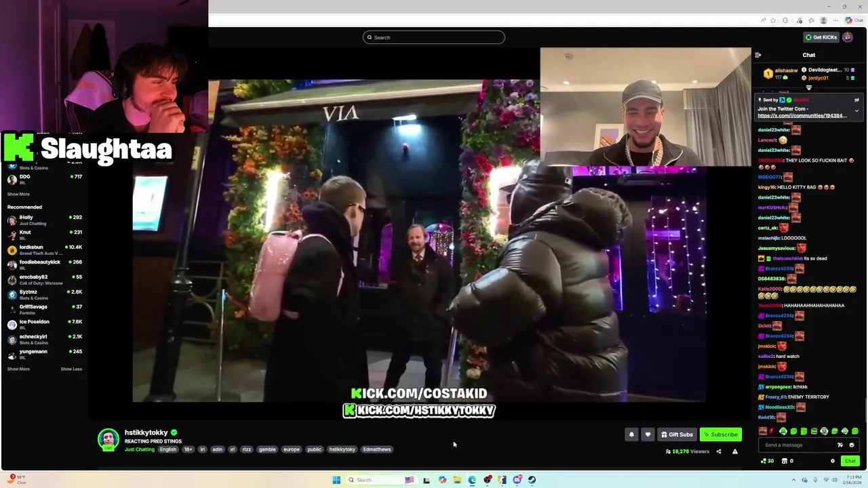This screenshot has width=868, height=488.
Task: Report stream with warning triangle icon
Action: (x=734, y=451)
